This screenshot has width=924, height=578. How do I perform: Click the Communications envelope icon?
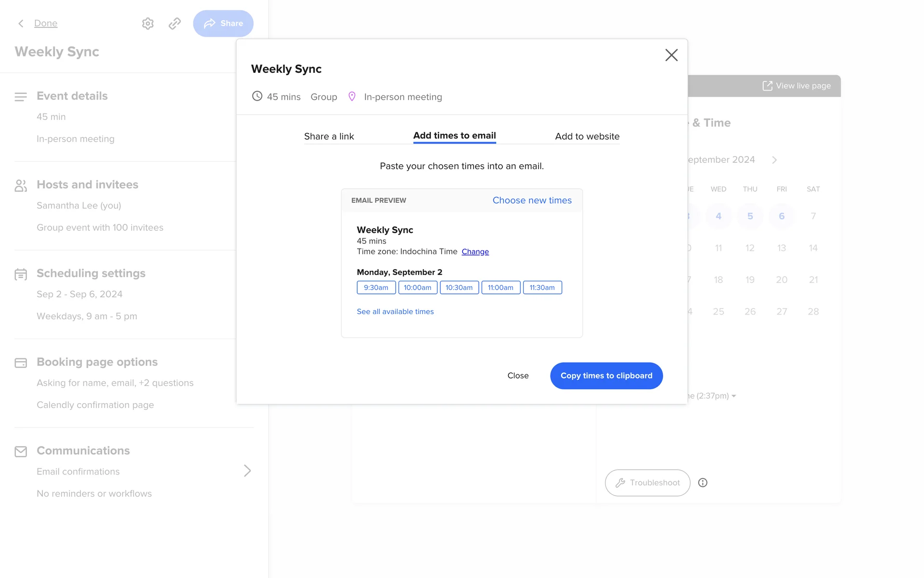coord(21,451)
